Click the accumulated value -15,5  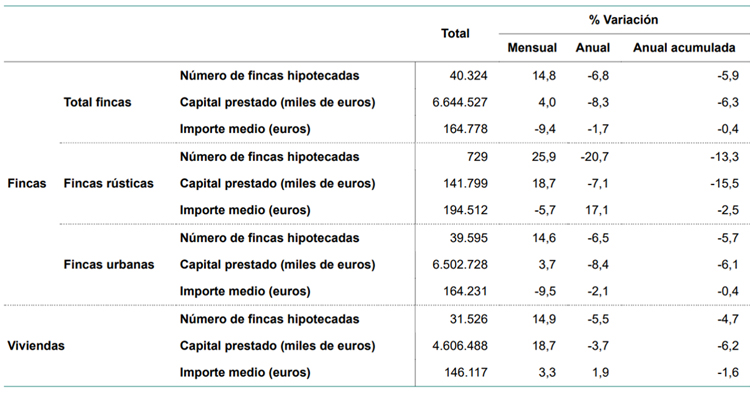coord(724,183)
